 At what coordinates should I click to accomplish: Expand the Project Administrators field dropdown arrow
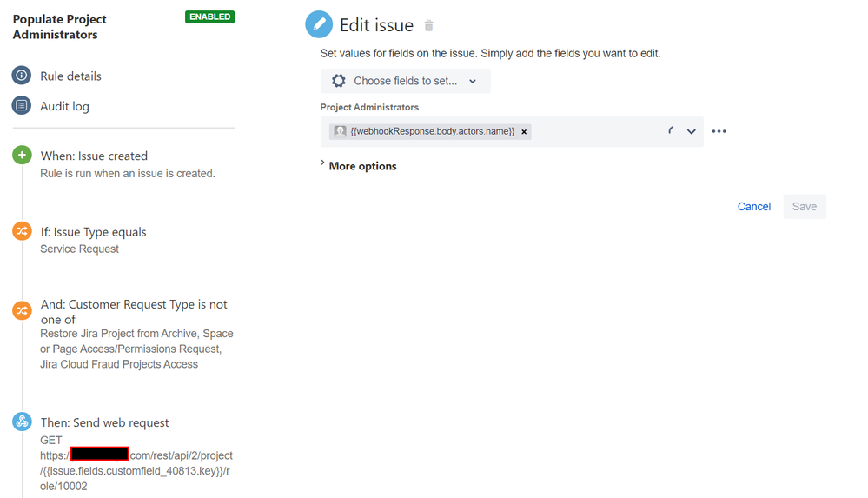(691, 132)
